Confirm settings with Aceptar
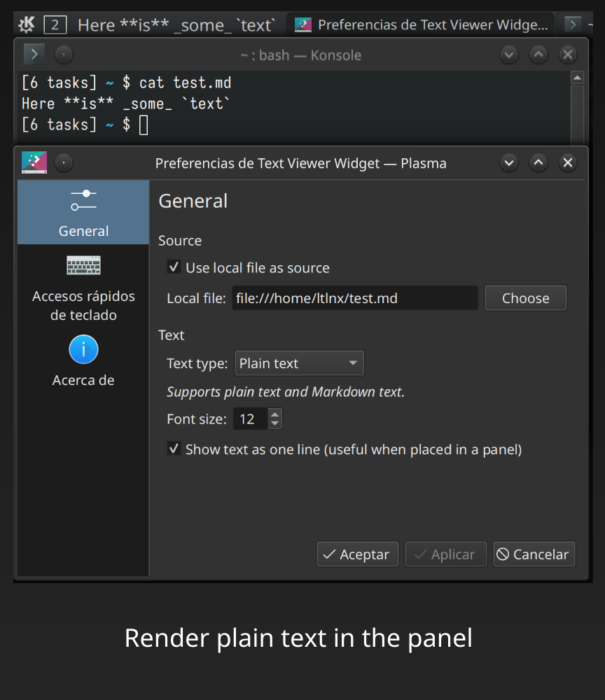 click(x=357, y=554)
